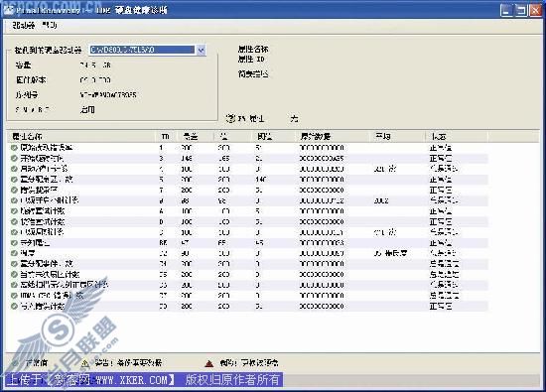546x392 pixels.
Task: Click the green icon on the ID 7 row
Action: pos(14,191)
